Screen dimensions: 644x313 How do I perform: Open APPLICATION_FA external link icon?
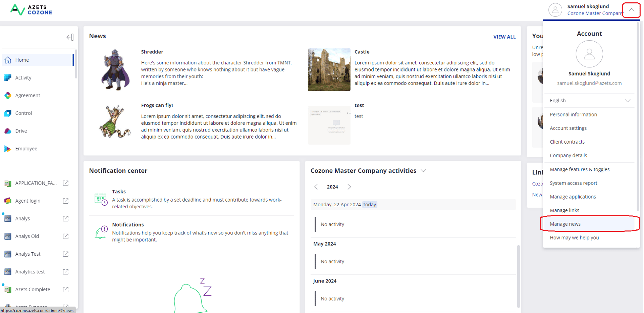point(66,183)
